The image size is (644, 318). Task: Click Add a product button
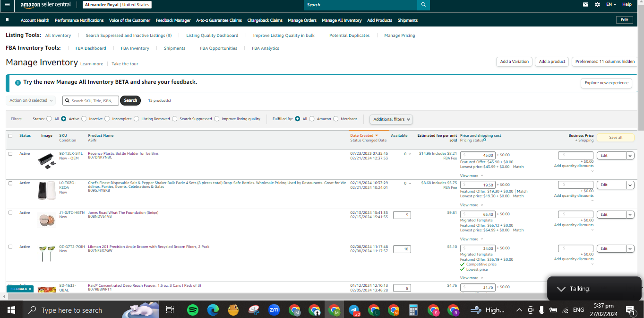coord(552,62)
